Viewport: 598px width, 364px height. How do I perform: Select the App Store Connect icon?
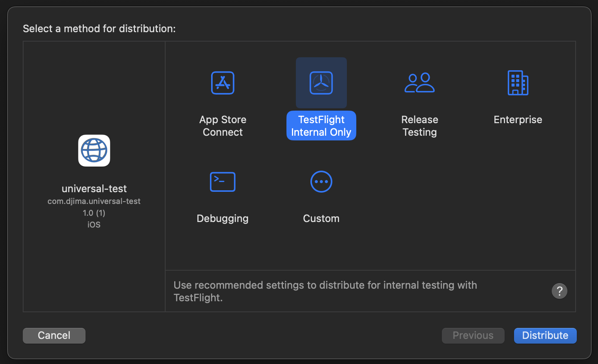222,83
